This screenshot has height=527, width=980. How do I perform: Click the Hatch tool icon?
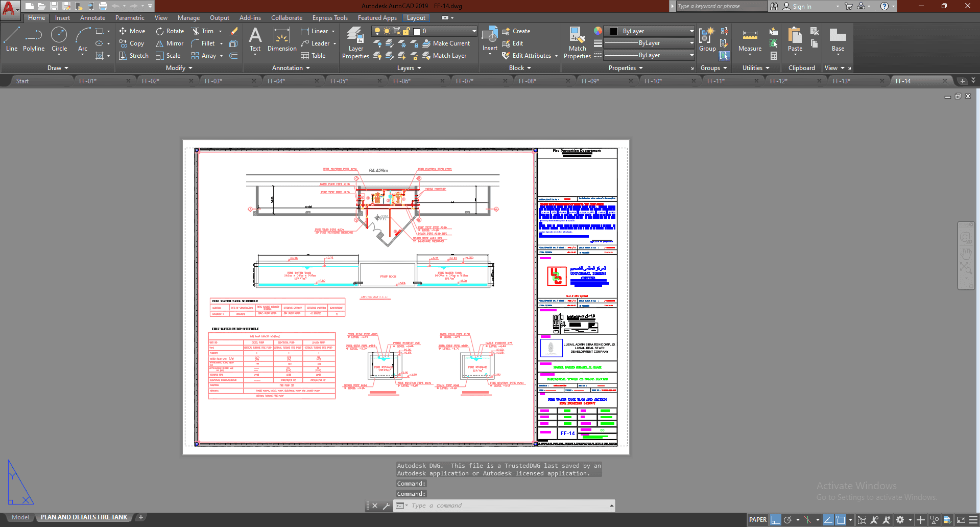pos(100,56)
